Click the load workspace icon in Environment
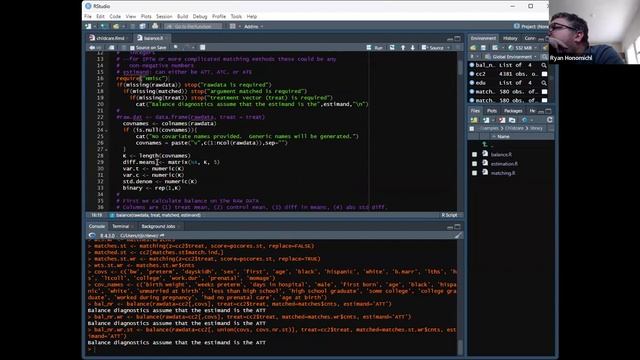The image size is (640, 360). [x=473, y=48]
